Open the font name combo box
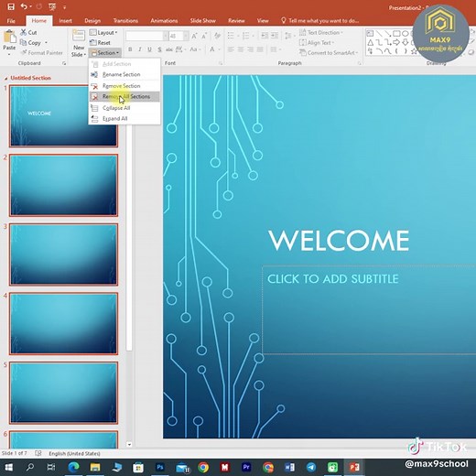 [x=146, y=36]
